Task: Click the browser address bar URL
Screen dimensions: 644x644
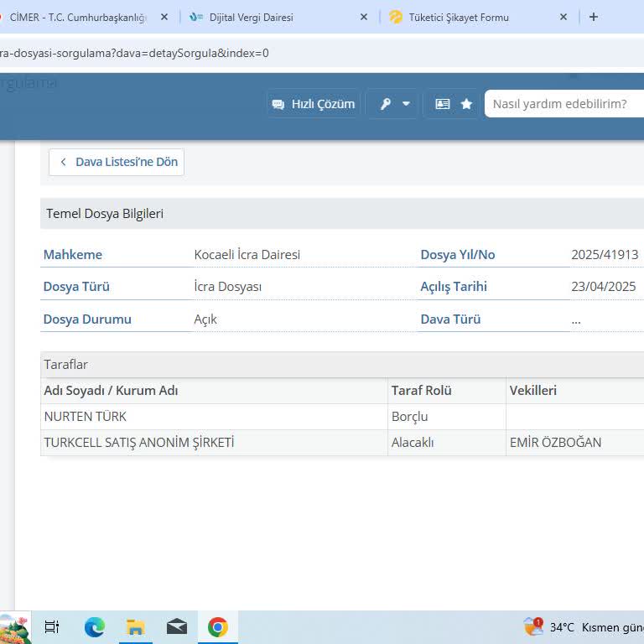Action: (x=252, y=53)
